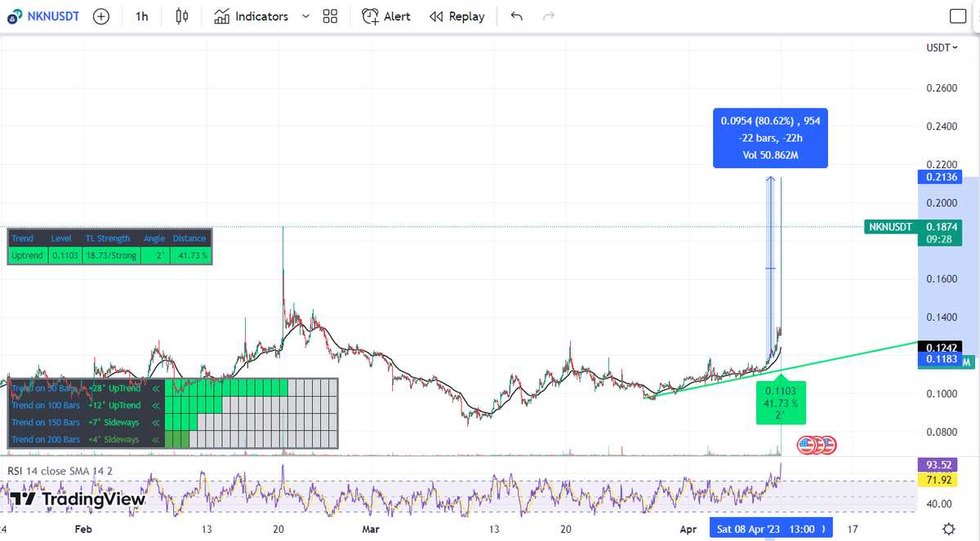The width and height of the screenshot is (980, 541).
Task: Open indicator templates grid icon
Action: (x=330, y=16)
